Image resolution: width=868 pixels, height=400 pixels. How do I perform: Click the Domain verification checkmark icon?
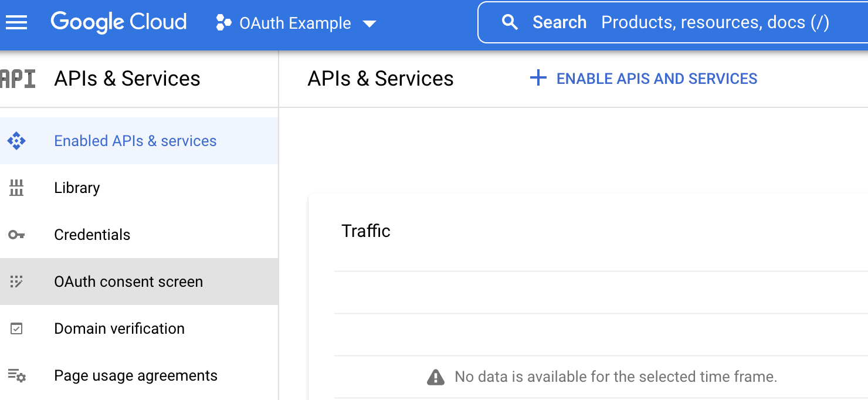point(18,328)
